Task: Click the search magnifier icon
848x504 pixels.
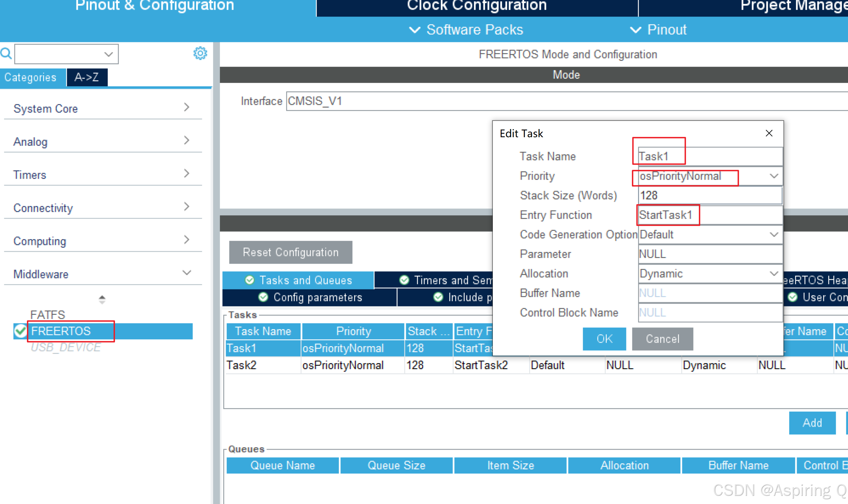Action: pyautogui.click(x=6, y=53)
